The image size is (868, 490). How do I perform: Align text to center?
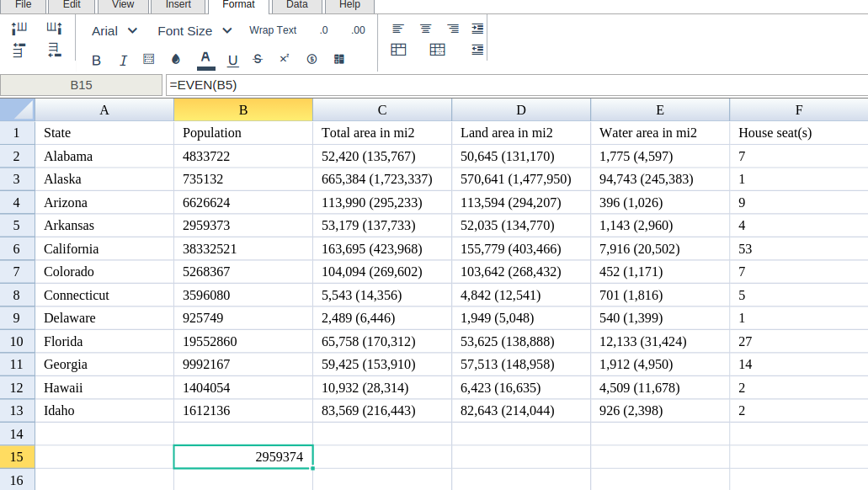click(425, 29)
